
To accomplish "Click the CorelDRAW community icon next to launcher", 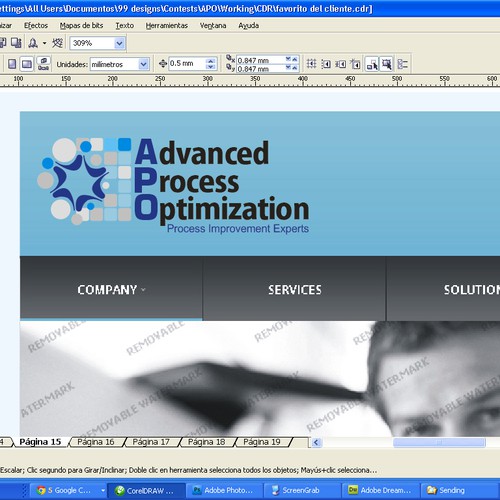I will tap(57, 43).
